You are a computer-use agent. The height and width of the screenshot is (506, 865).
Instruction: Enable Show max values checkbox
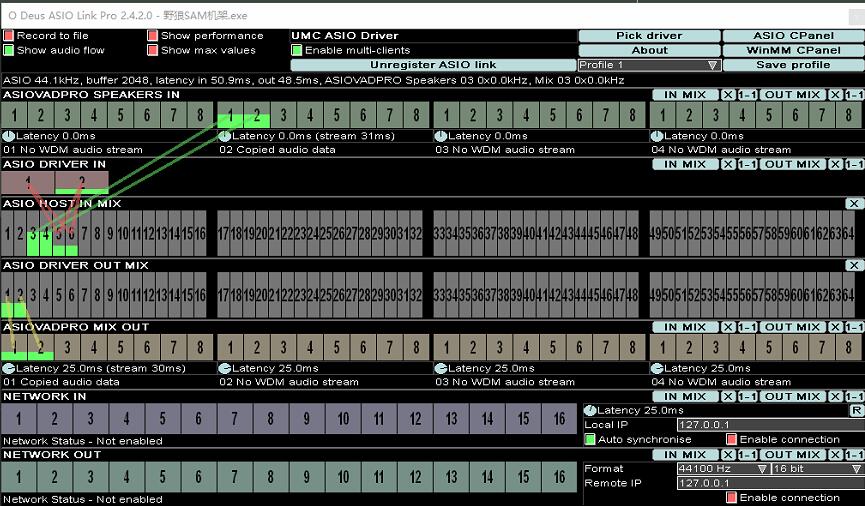point(153,50)
